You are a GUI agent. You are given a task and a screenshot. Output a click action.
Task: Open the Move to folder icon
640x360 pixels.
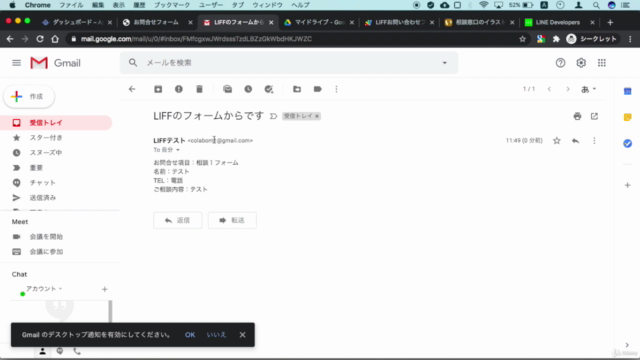click(x=297, y=89)
